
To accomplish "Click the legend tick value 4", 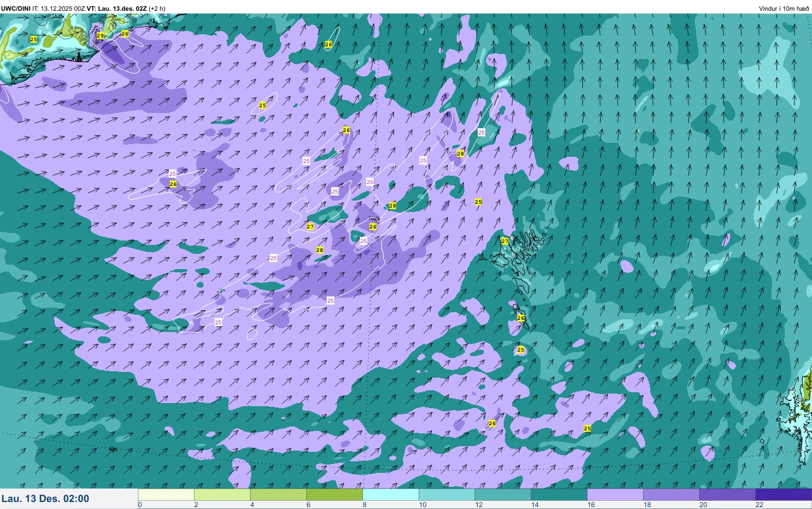I will pyautogui.click(x=252, y=505).
